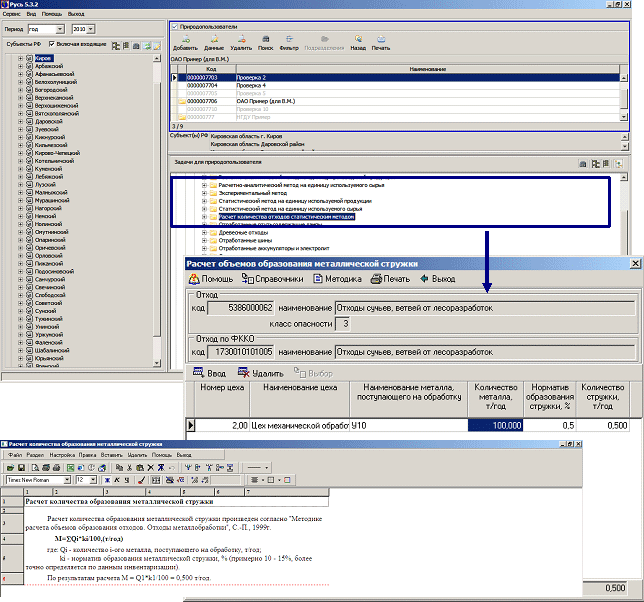Click the Назад toolbar icon
This screenshot has height=602, width=644.
(x=357, y=42)
